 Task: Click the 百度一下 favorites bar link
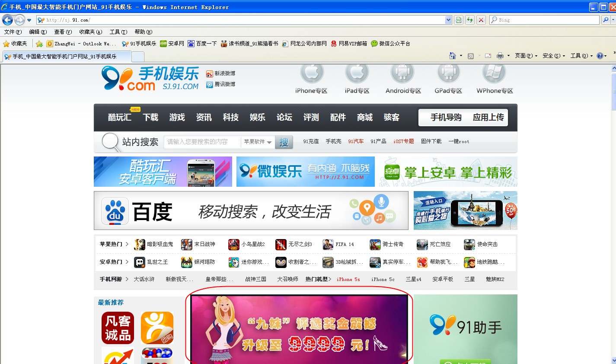click(x=202, y=44)
